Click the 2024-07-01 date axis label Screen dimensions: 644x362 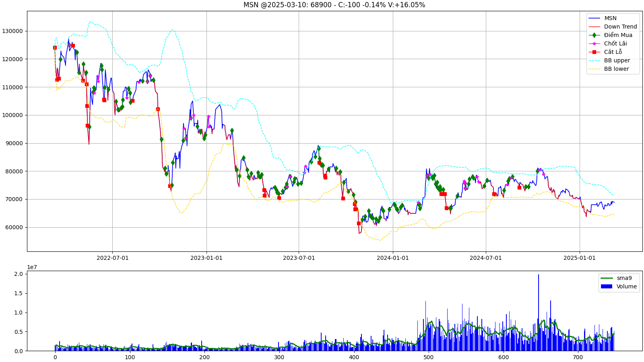point(486,258)
